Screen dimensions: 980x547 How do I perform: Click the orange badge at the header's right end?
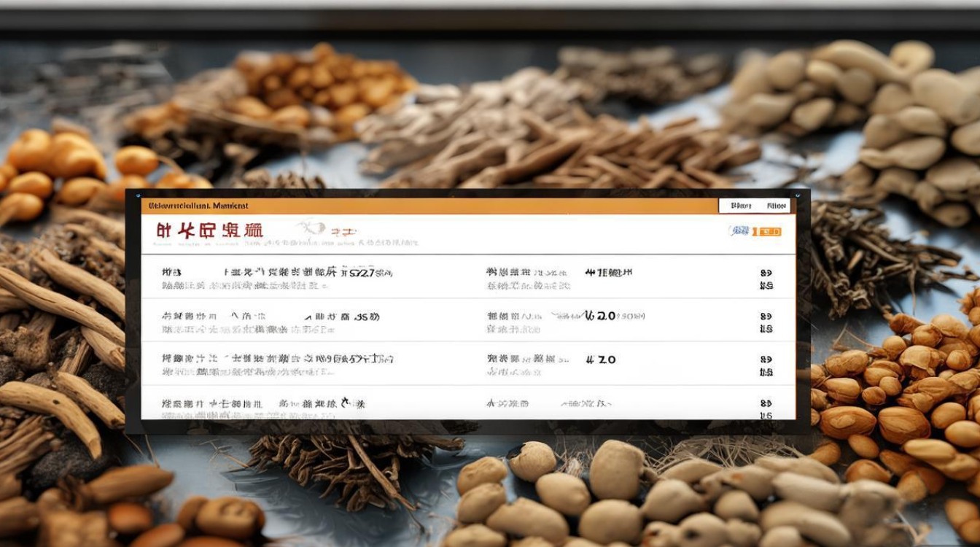coord(766,231)
